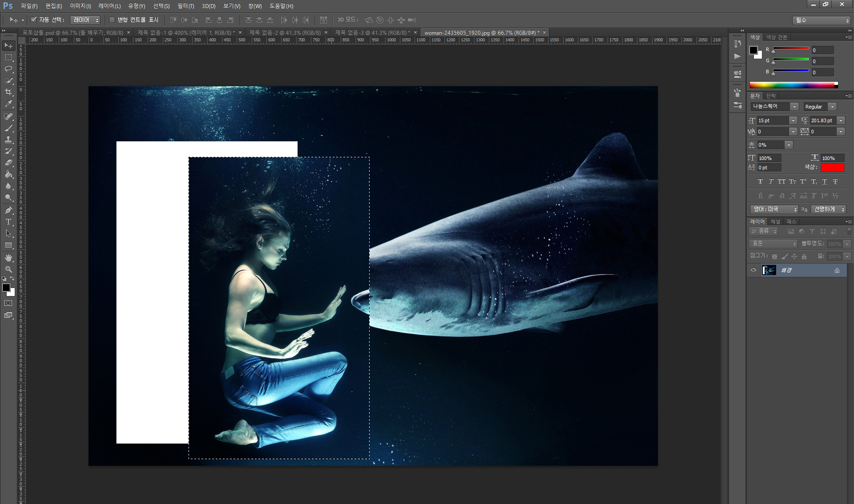The width and height of the screenshot is (854, 504).
Task: Select the Hand tool
Action: click(x=8, y=257)
